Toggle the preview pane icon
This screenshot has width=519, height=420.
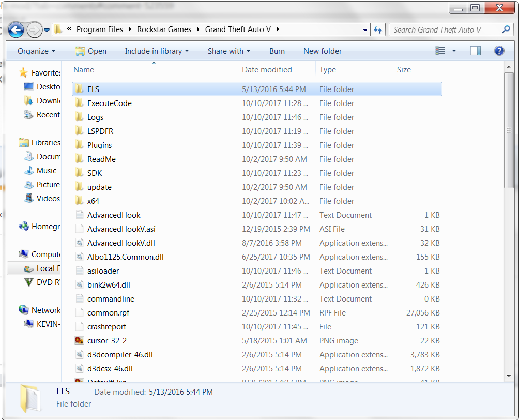475,51
